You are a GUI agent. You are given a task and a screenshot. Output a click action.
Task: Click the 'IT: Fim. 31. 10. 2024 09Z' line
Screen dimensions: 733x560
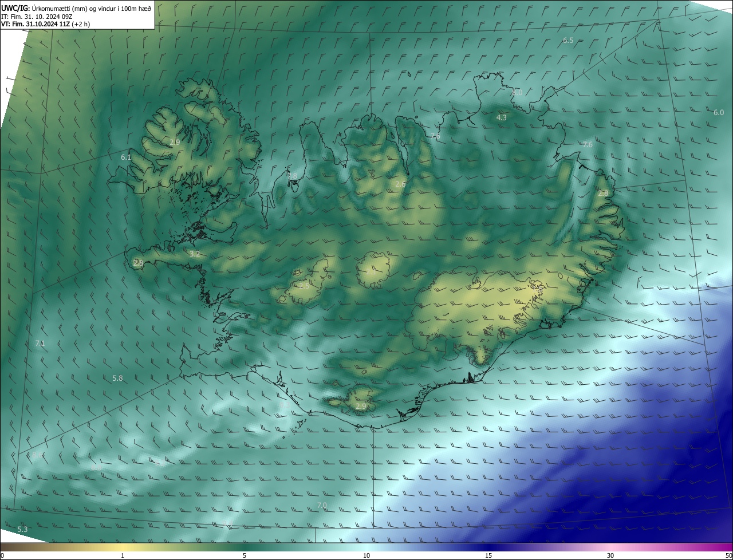[37, 17]
